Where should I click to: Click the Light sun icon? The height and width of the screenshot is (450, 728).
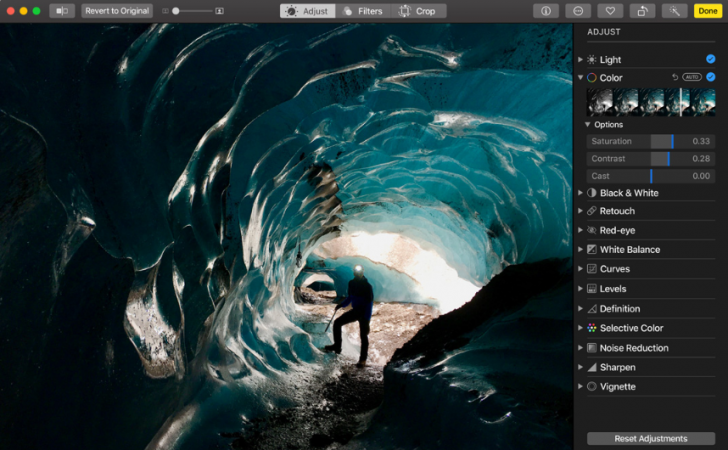[x=592, y=59]
